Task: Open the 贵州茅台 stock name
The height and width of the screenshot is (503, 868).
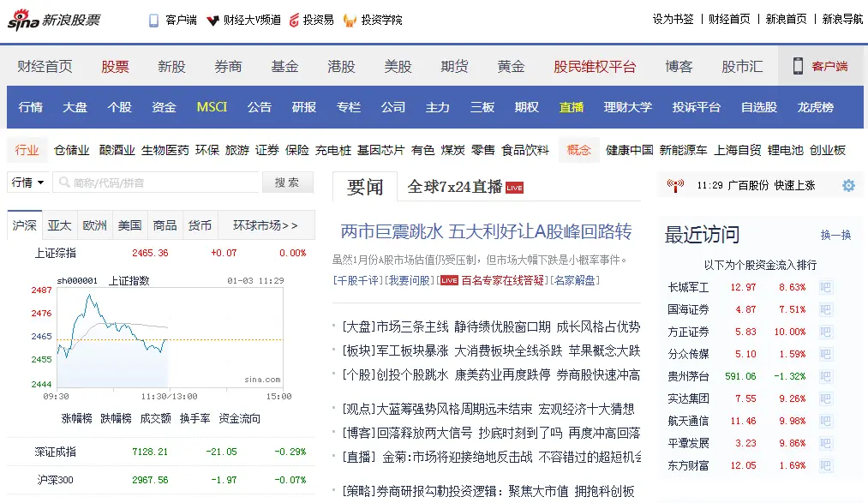Action: point(688,376)
